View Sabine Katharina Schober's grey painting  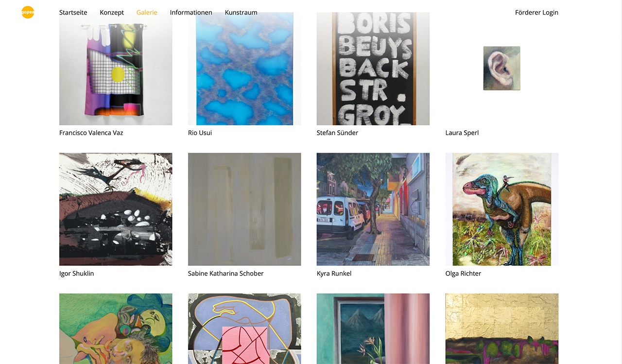click(x=244, y=209)
